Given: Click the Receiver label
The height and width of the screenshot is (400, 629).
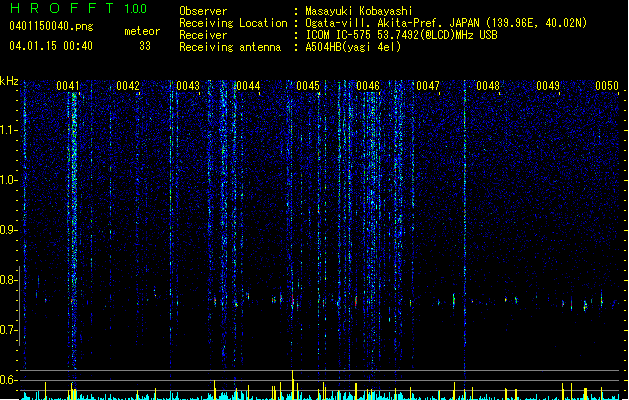Looking at the screenshot, I should click(x=203, y=35).
